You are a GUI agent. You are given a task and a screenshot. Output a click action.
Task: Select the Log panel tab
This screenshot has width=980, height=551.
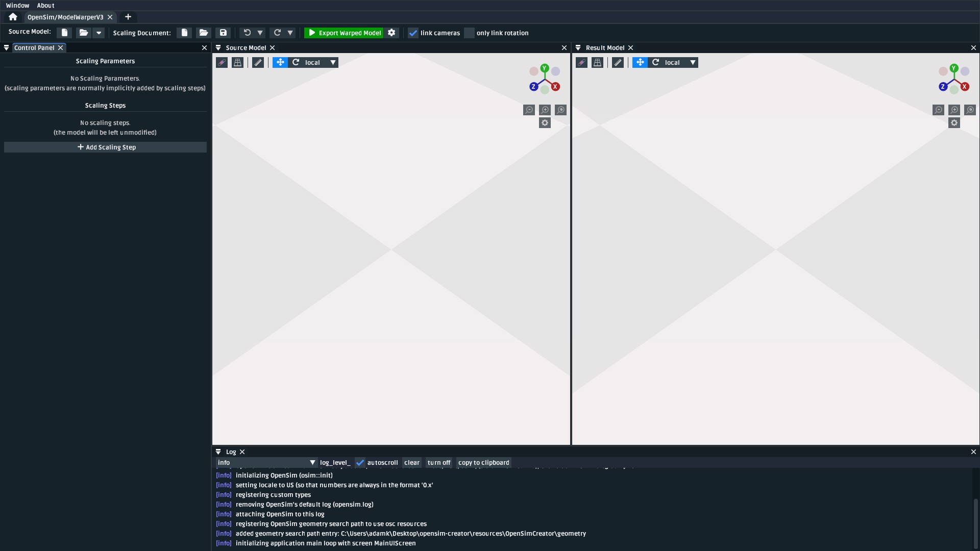pyautogui.click(x=231, y=452)
